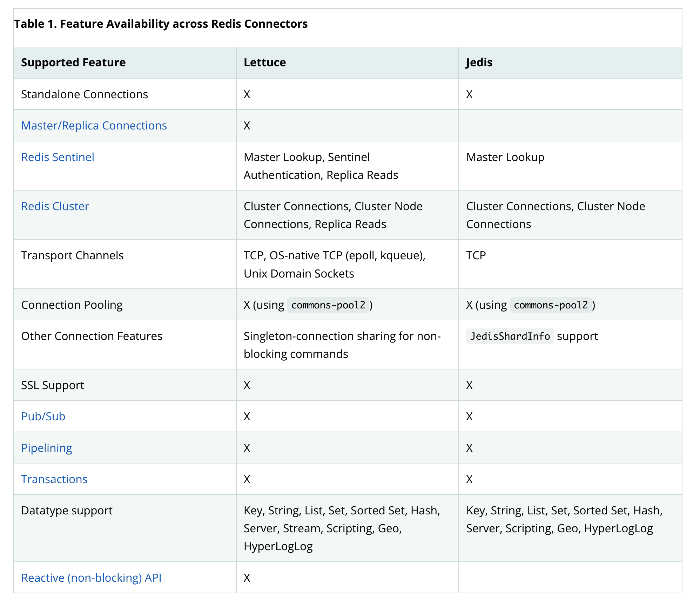Image resolution: width=700 pixels, height=607 pixels.
Task: Open the Reactive (non-blocking) API link
Action: point(91,578)
